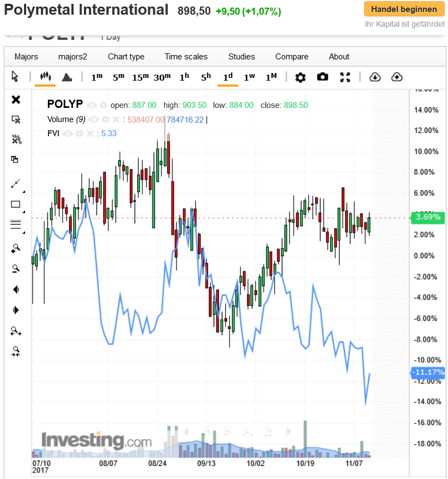Viewport: 448px width, 479px height.
Task: Set the 1 day timeframe
Action: pos(228,77)
